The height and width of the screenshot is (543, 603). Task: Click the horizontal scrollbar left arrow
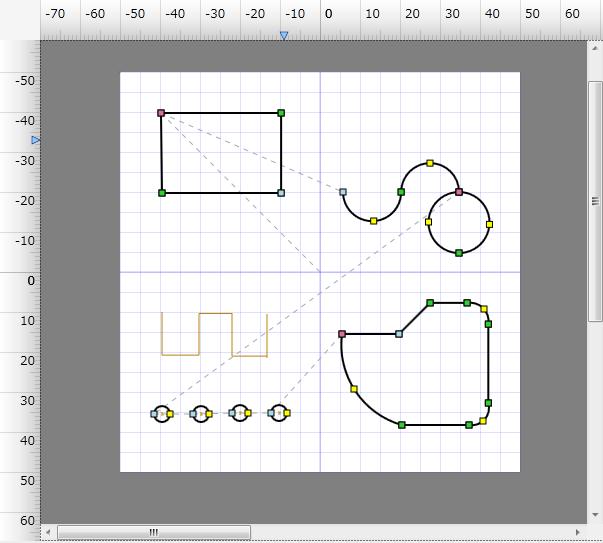(x=48, y=532)
